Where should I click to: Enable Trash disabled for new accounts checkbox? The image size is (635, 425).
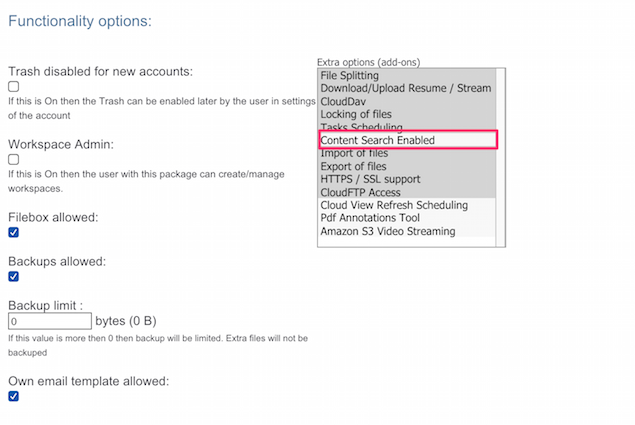(14, 87)
